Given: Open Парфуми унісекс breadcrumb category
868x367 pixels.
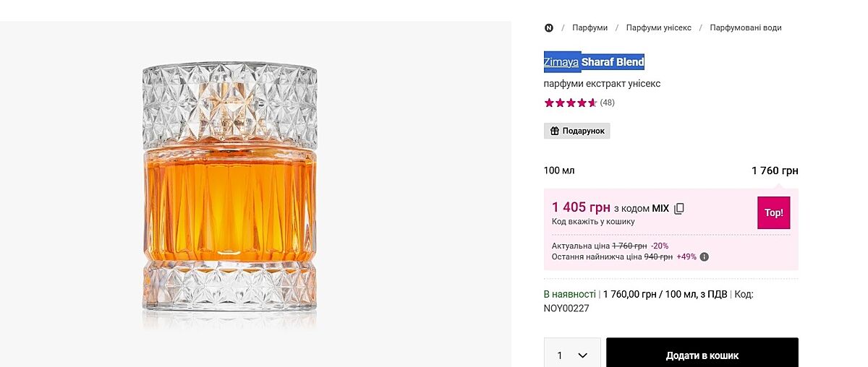Looking at the screenshot, I should coord(658,28).
